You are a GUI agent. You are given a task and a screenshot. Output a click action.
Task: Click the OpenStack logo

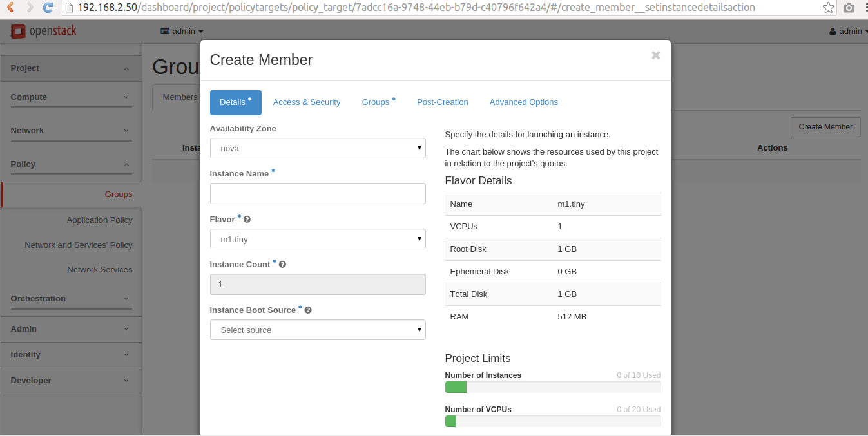click(x=43, y=31)
